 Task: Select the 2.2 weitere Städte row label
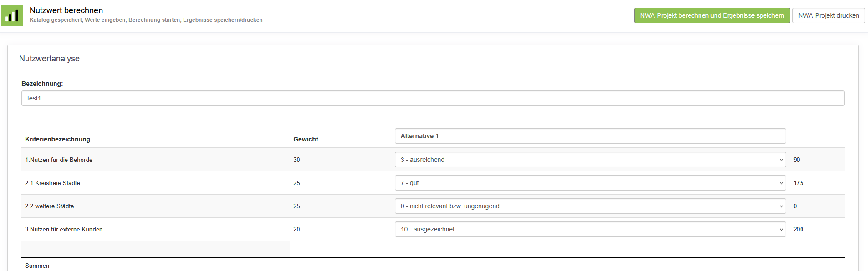(49, 206)
